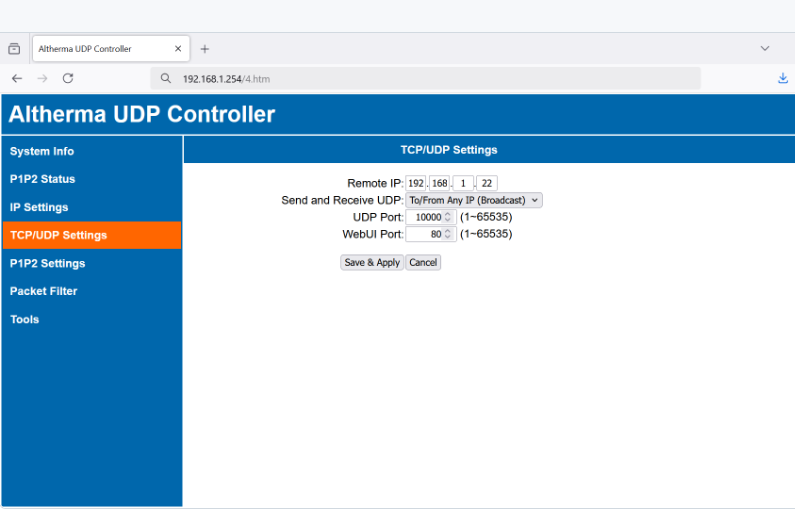Select IP Settings in the sidebar

[x=39, y=207]
